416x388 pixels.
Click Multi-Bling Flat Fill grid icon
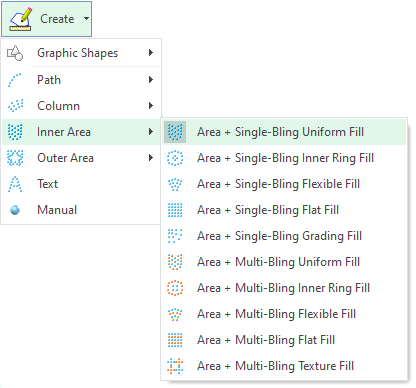coord(175,340)
